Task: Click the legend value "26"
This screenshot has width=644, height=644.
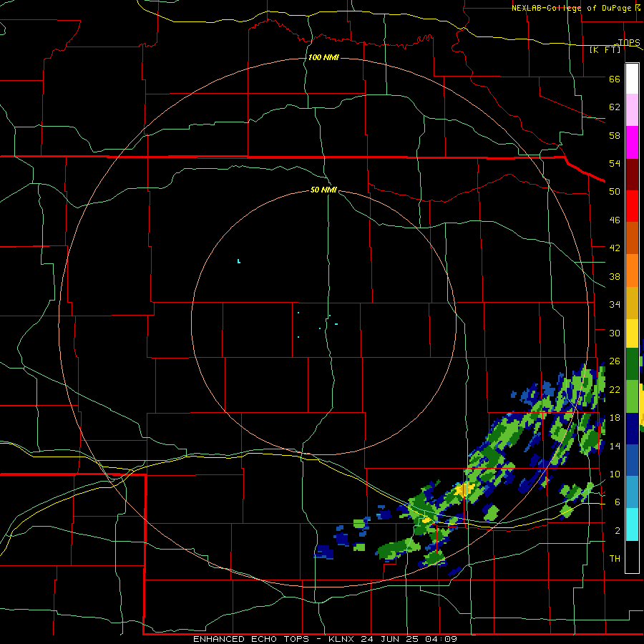Action: coord(615,361)
